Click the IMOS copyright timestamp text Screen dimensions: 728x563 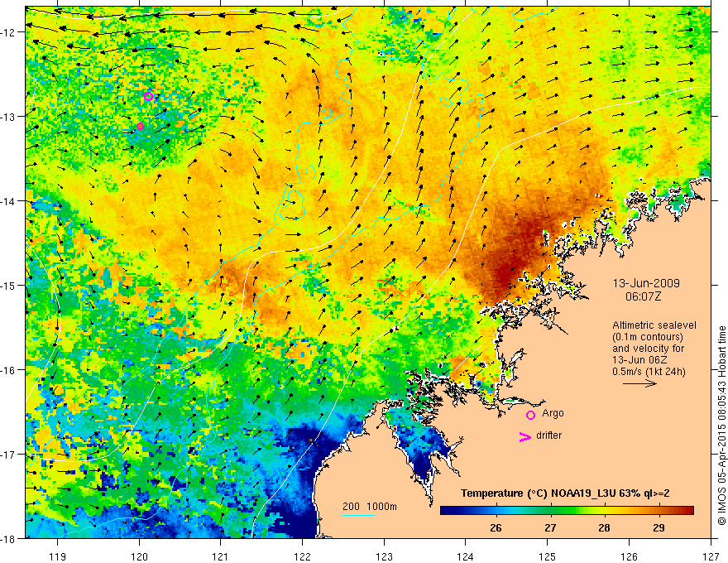click(721, 425)
